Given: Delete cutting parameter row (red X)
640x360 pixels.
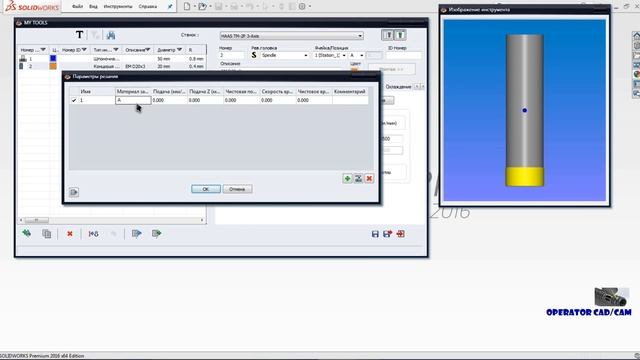Looking at the screenshot, I should click(369, 178).
